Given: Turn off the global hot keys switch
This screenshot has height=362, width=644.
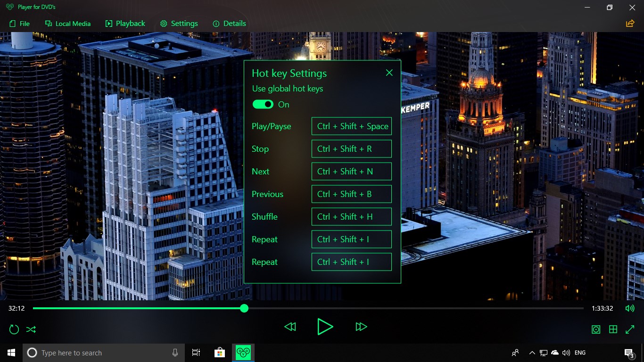Looking at the screenshot, I should [263, 104].
